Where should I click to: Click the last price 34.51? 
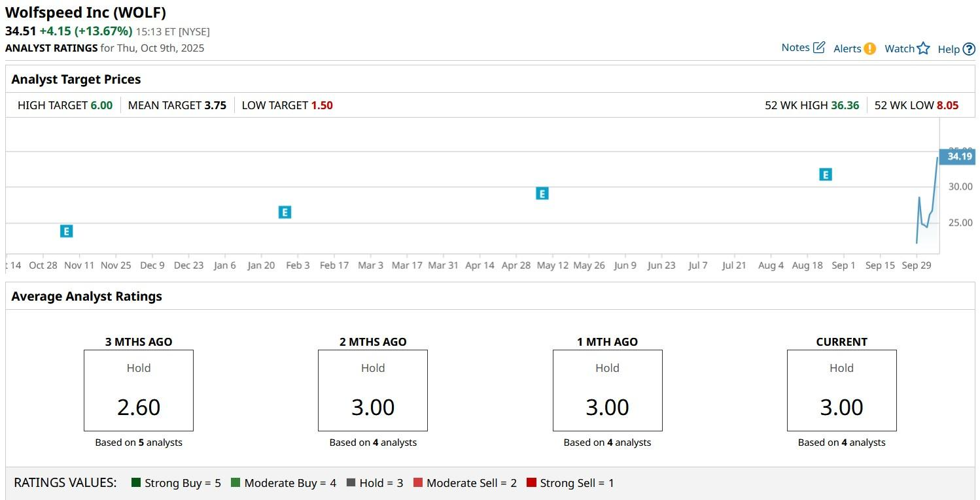[x=20, y=31]
